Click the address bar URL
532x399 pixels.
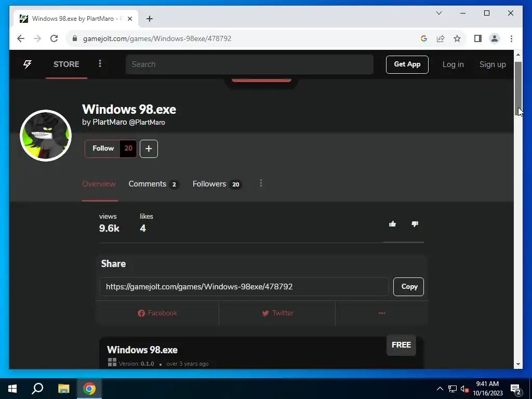tap(157, 38)
